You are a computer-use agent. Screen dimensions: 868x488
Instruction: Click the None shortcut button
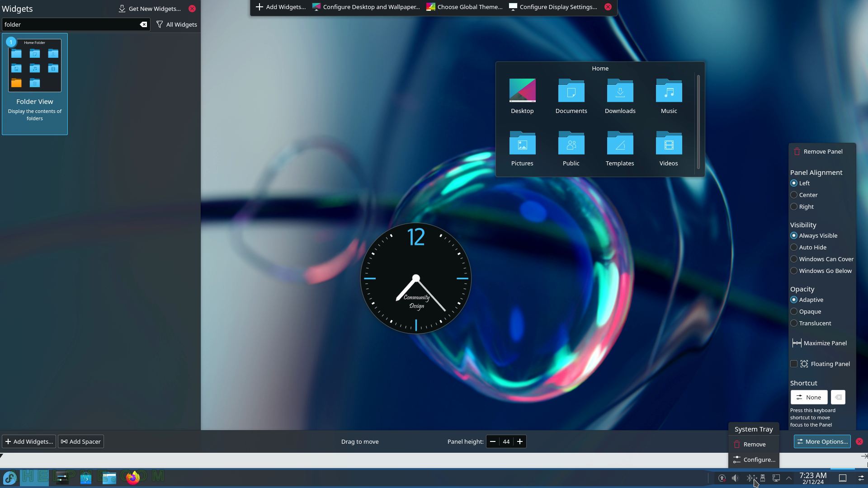click(x=809, y=397)
